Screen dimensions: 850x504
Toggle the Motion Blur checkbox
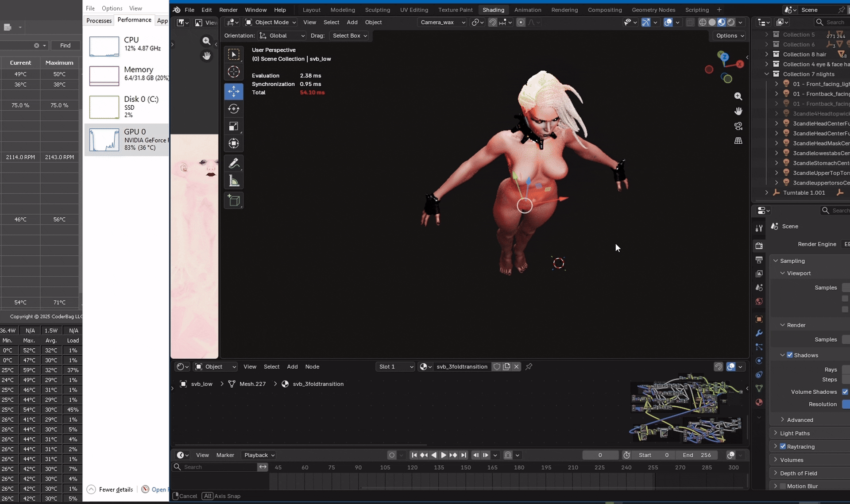[783, 486]
